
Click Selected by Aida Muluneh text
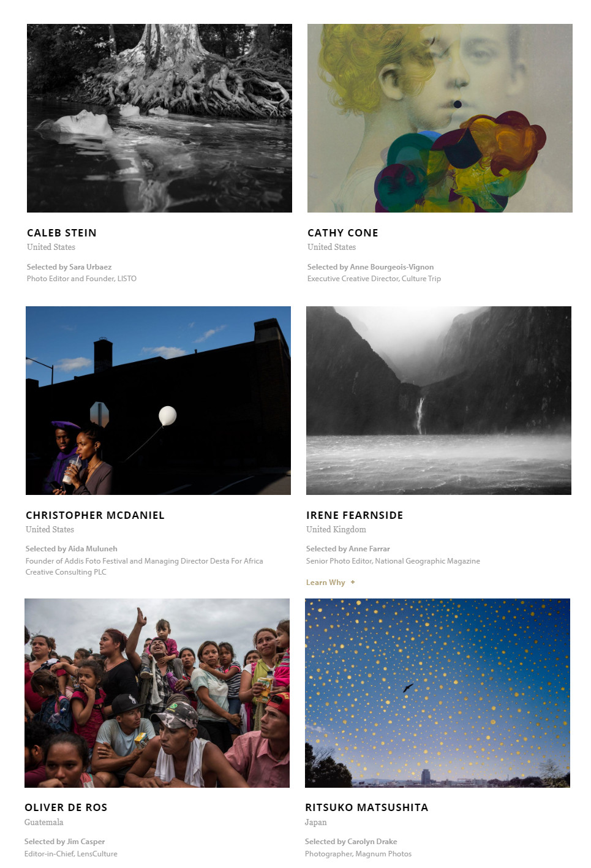72,549
